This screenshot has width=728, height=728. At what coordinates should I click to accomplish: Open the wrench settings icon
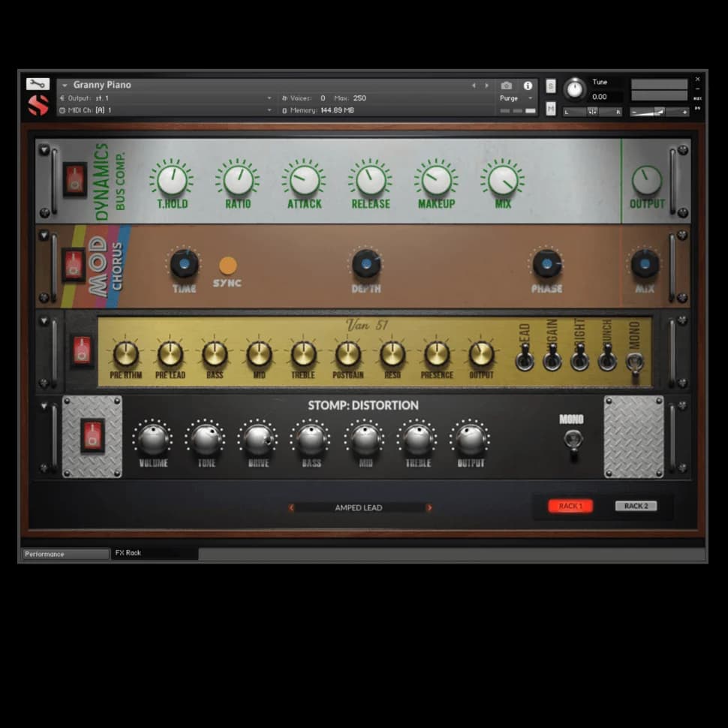(x=38, y=84)
